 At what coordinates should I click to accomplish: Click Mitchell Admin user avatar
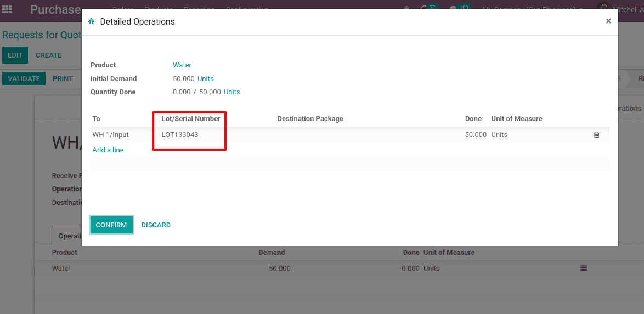603,8
